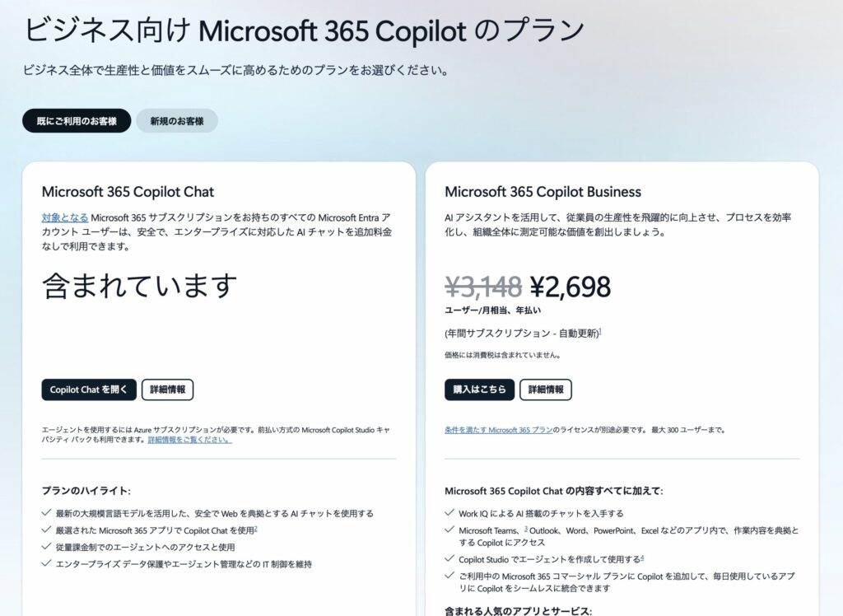Click checkmark icon beside Work IQ item
The image size is (843, 616).
449,513
